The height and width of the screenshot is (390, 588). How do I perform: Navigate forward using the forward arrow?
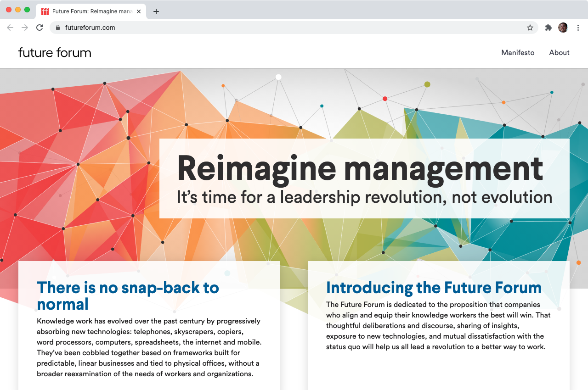pyautogui.click(x=25, y=28)
